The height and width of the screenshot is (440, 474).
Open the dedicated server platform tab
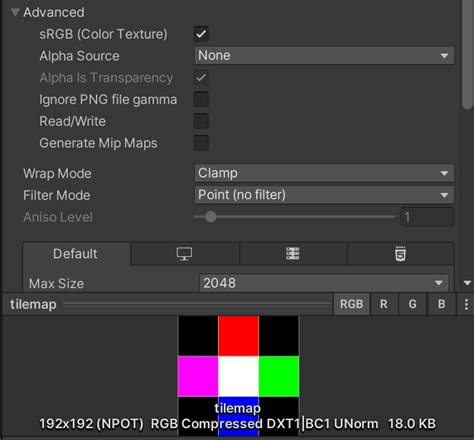[293, 254]
